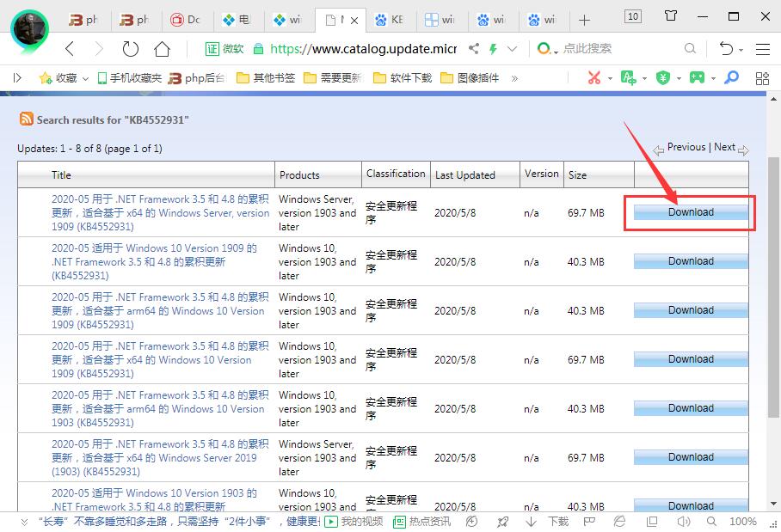The image size is (781, 532).
Task: Switch to the KE tab
Action: pyautogui.click(x=390, y=20)
